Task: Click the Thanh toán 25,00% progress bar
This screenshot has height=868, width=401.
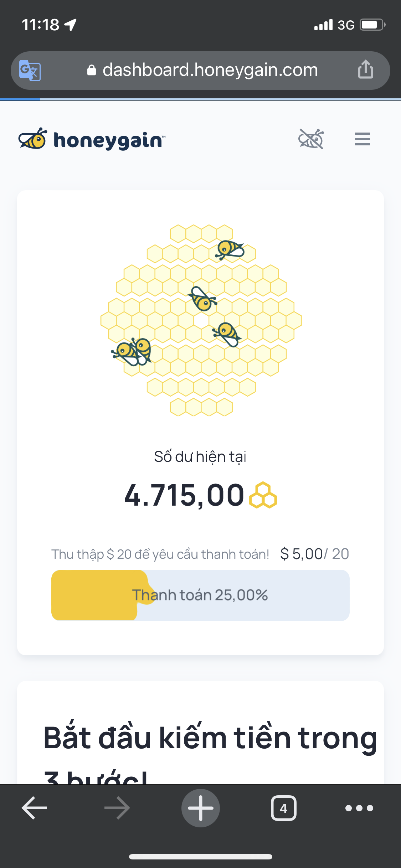Action: click(200, 595)
